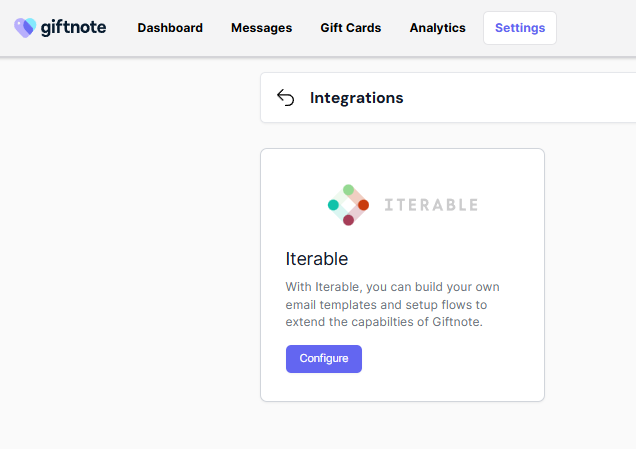Image resolution: width=636 pixels, height=449 pixels.
Task: Configure the Iterable integration
Action: point(324,359)
